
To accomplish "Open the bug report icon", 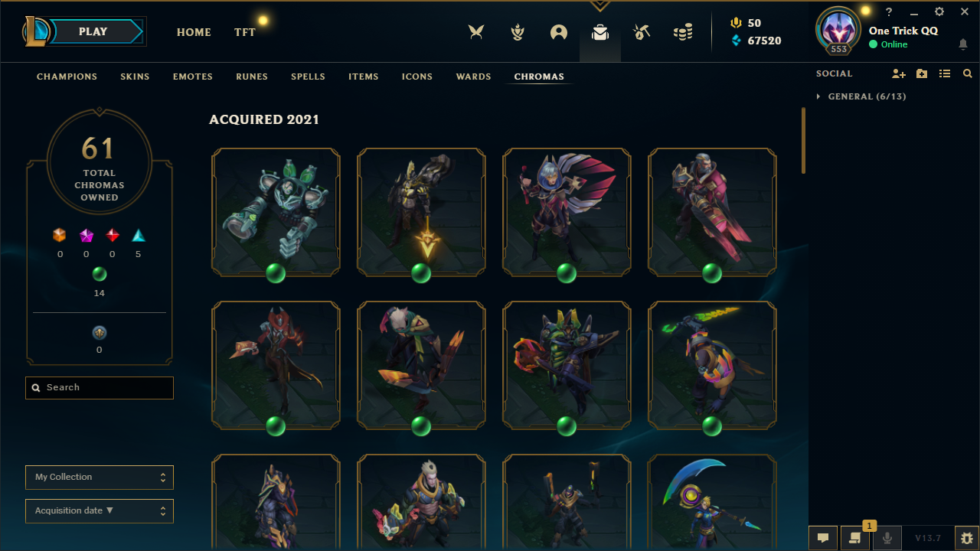I will (967, 538).
